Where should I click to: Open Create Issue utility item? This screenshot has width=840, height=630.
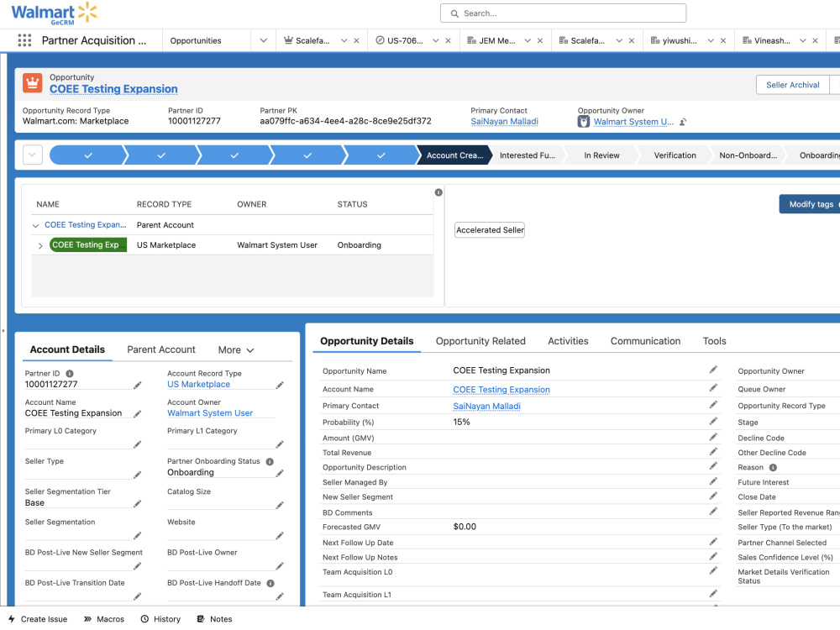pyautogui.click(x=38, y=619)
